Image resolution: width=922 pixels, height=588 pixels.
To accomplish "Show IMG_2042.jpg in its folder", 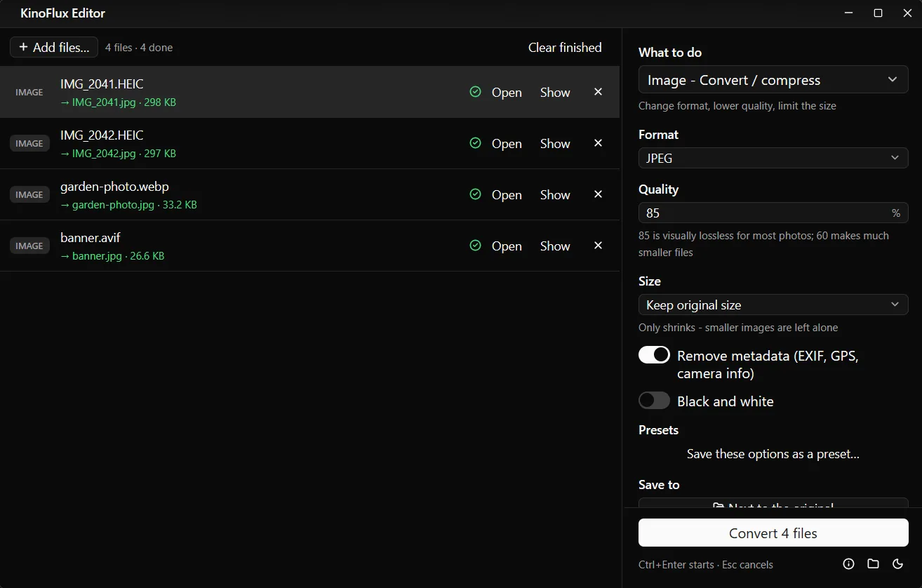I will [x=555, y=143].
